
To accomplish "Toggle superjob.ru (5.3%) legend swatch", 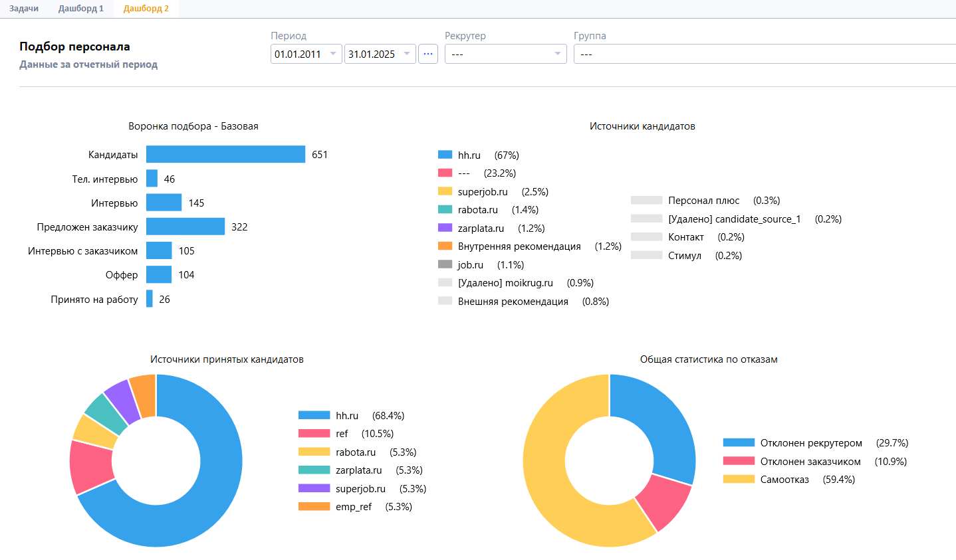I will tap(314, 488).
